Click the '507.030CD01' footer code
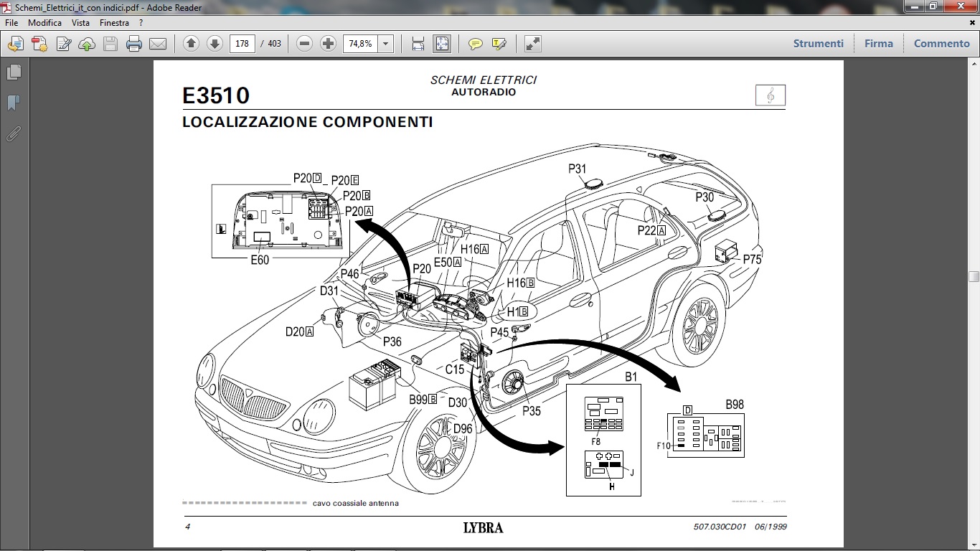 pos(720,527)
